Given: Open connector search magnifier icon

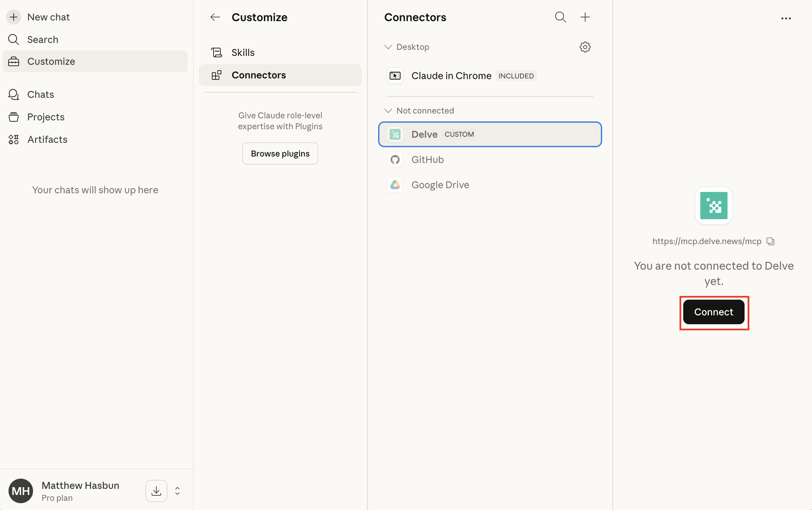Looking at the screenshot, I should click(560, 17).
